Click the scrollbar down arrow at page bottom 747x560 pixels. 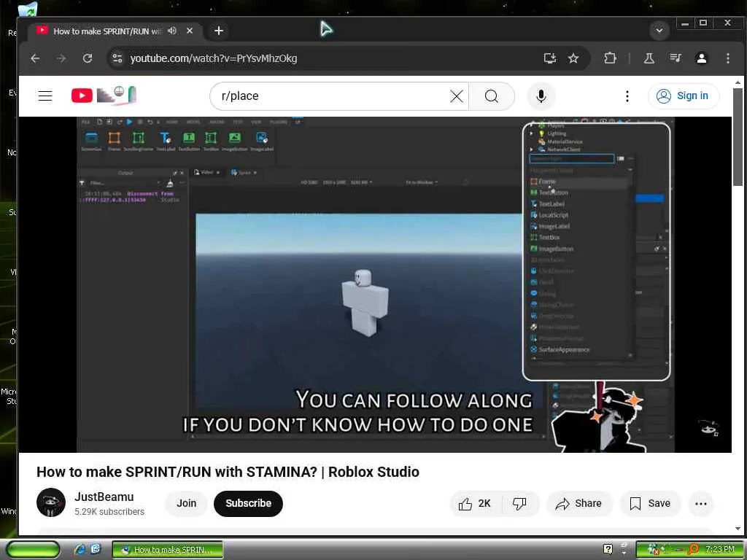[738, 529]
